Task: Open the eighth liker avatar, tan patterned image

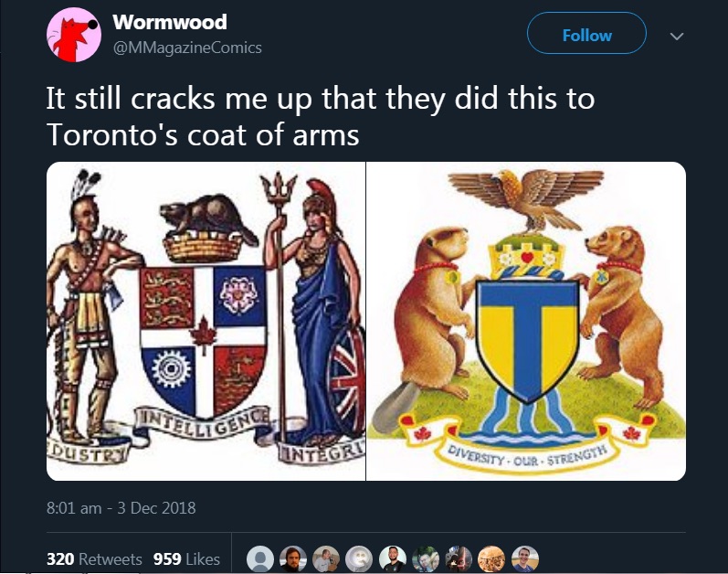Action: (491, 558)
